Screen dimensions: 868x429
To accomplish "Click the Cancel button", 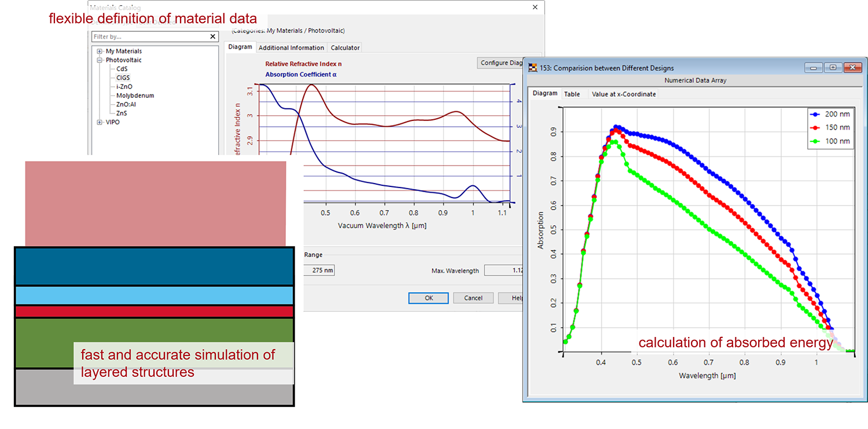I will pos(473,298).
